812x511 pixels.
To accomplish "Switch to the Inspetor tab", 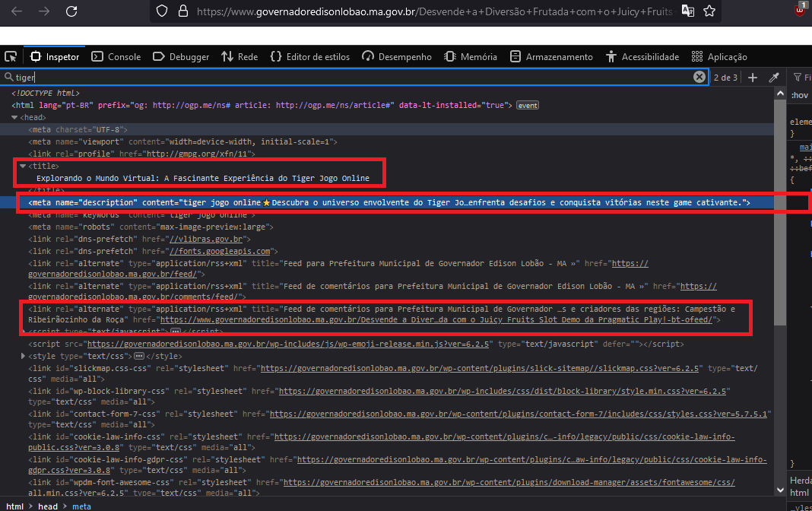I will pos(55,56).
